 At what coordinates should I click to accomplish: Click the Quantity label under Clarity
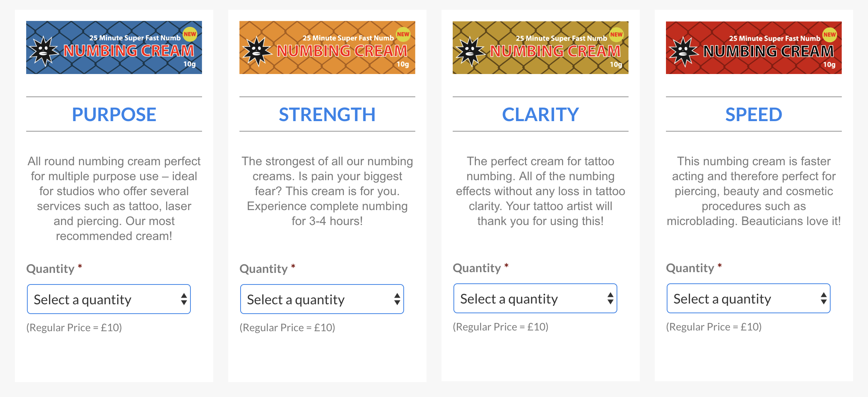477,268
